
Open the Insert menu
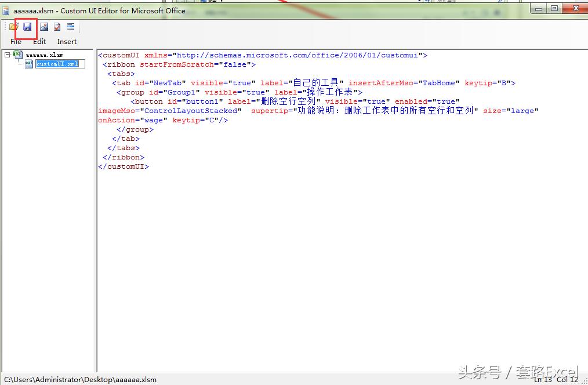[x=67, y=42]
